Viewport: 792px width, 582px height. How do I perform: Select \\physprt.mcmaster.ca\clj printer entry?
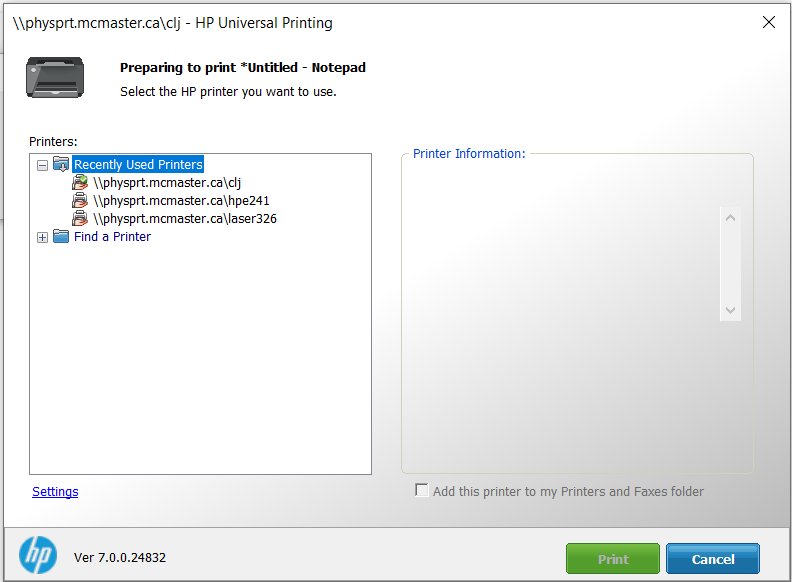[167, 183]
